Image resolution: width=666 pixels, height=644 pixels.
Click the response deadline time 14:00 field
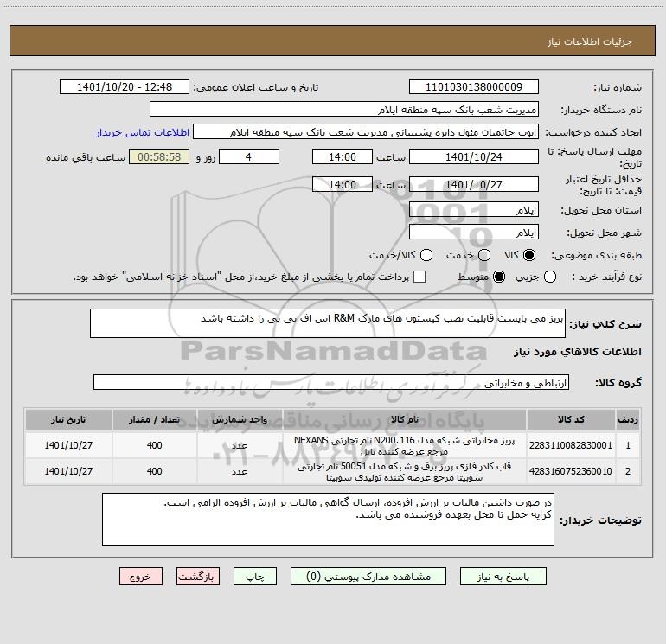(343, 156)
